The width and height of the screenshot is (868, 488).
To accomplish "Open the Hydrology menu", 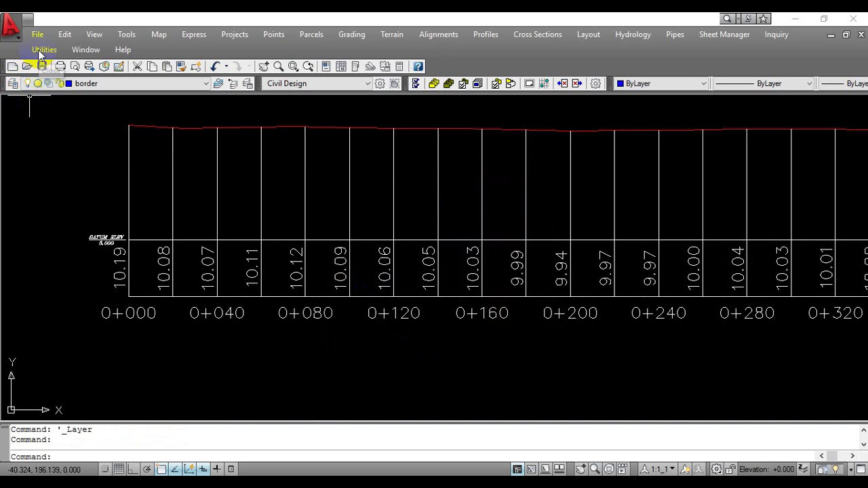I will pos(633,35).
